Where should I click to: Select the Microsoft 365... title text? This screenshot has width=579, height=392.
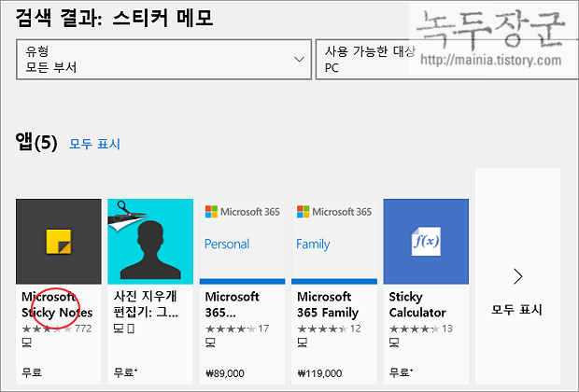[232, 304]
